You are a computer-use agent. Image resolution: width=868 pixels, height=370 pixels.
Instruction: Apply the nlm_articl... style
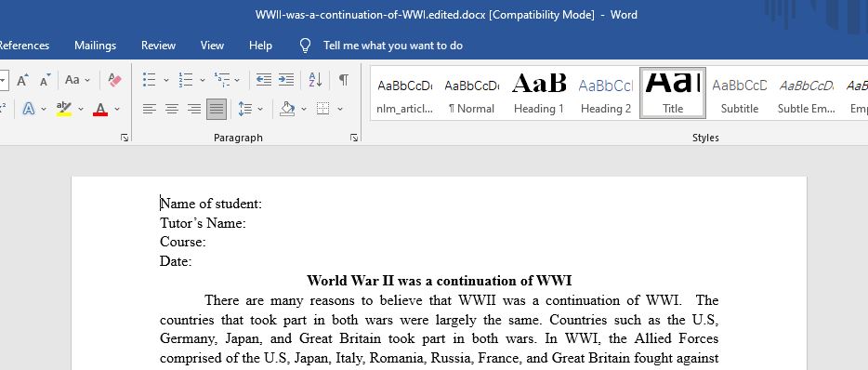coord(404,93)
